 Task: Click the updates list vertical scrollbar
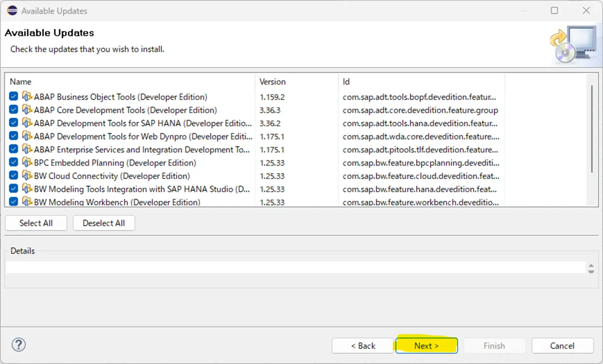(x=591, y=128)
